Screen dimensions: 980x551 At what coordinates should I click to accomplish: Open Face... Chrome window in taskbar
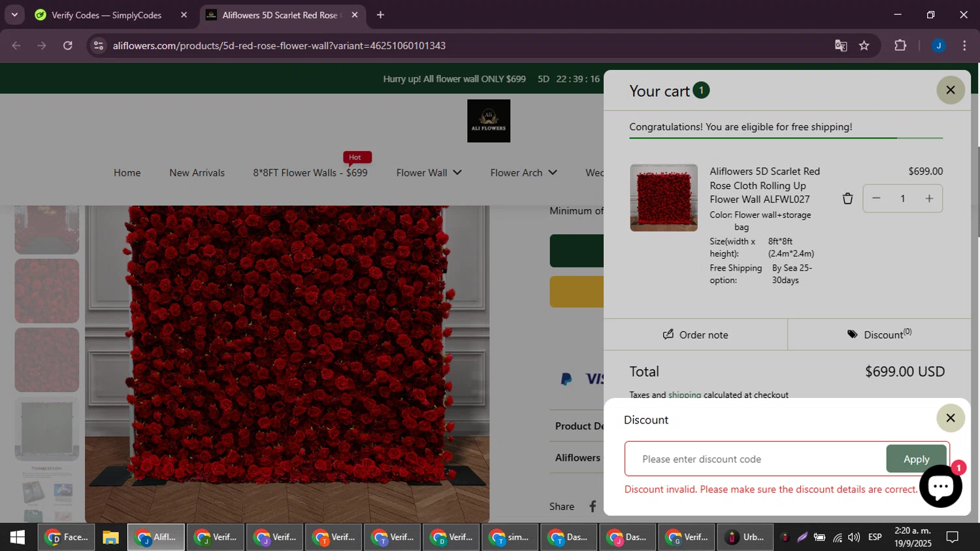click(x=67, y=537)
